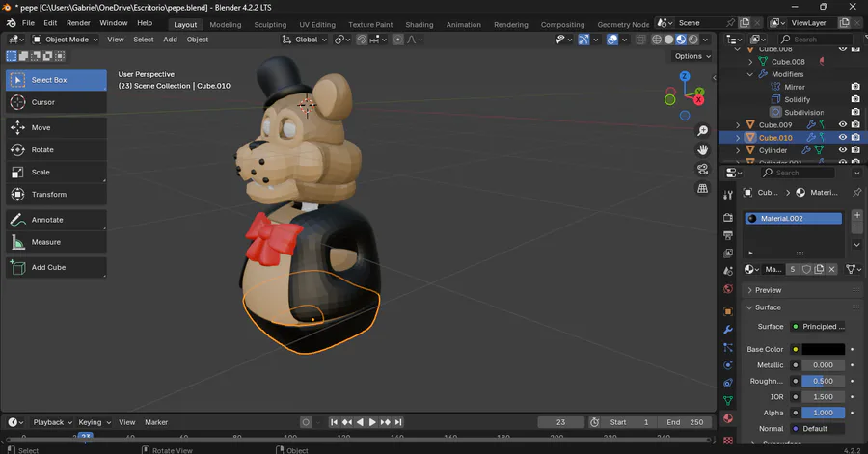Image resolution: width=868 pixels, height=454 pixels.
Task: Pin the properties editor context
Action: click(x=857, y=193)
